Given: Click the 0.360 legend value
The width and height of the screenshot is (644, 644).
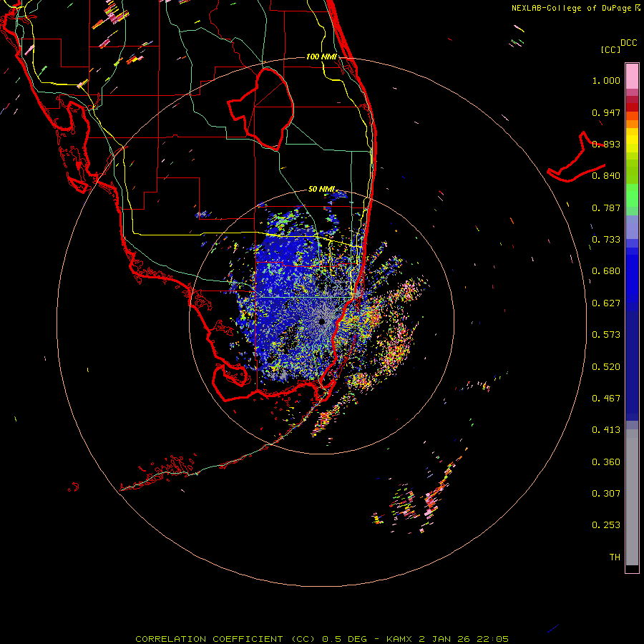Looking at the screenshot, I should point(606,462).
